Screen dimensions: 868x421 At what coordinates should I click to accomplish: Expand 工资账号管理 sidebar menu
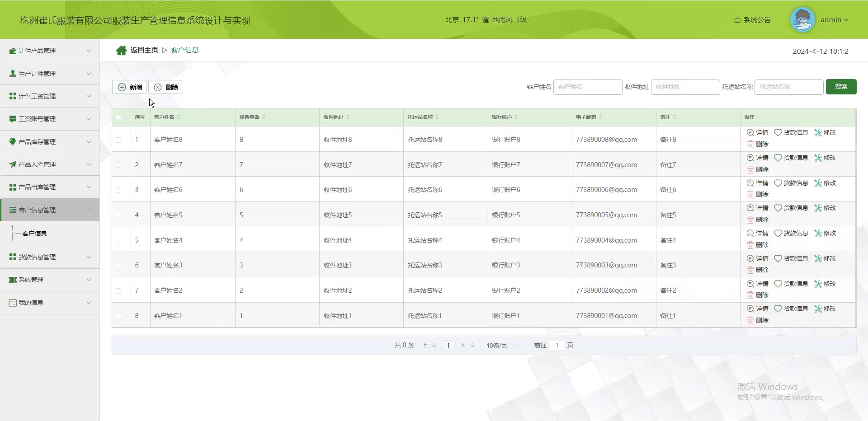[x=50, y=119]
